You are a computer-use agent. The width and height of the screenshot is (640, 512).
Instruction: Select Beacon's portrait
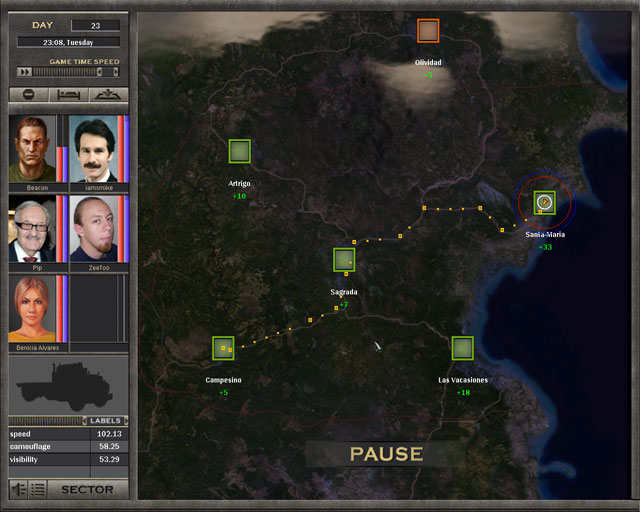click(x=32, y=149)
